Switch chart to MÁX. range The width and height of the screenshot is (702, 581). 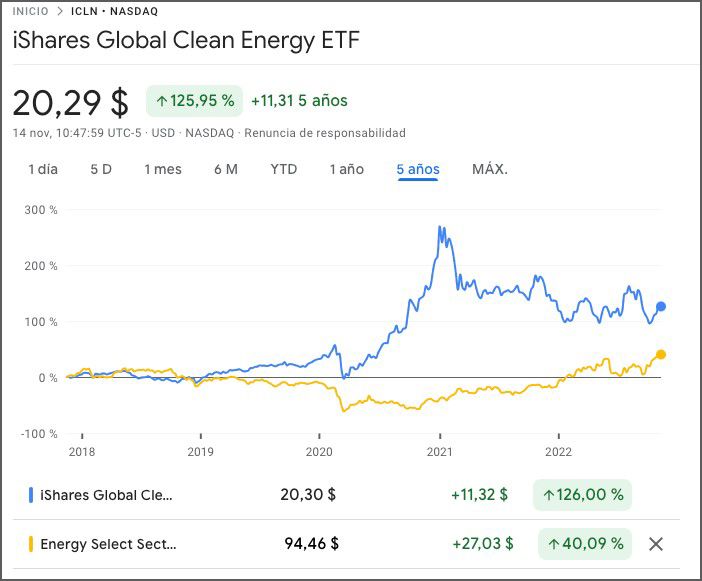490,169
